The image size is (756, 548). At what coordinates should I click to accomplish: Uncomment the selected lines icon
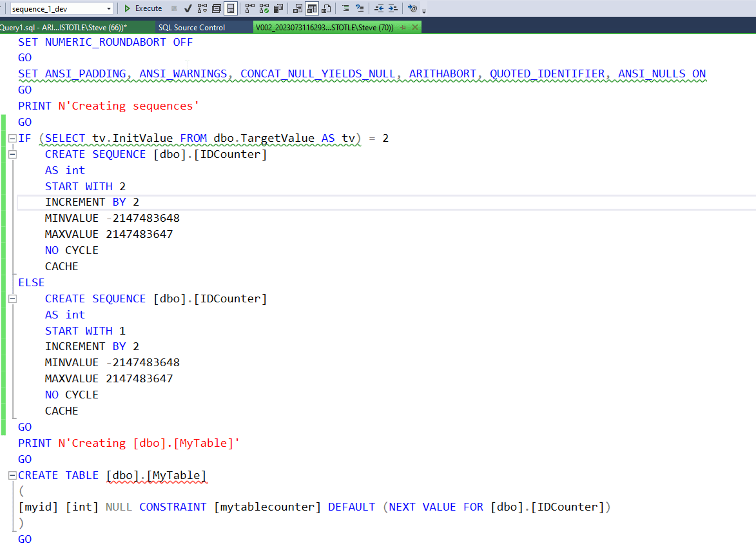click(x=360, y=8)
